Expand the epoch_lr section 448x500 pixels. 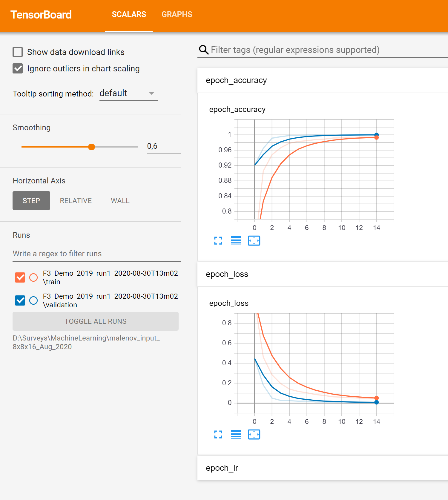click(222, 468)
